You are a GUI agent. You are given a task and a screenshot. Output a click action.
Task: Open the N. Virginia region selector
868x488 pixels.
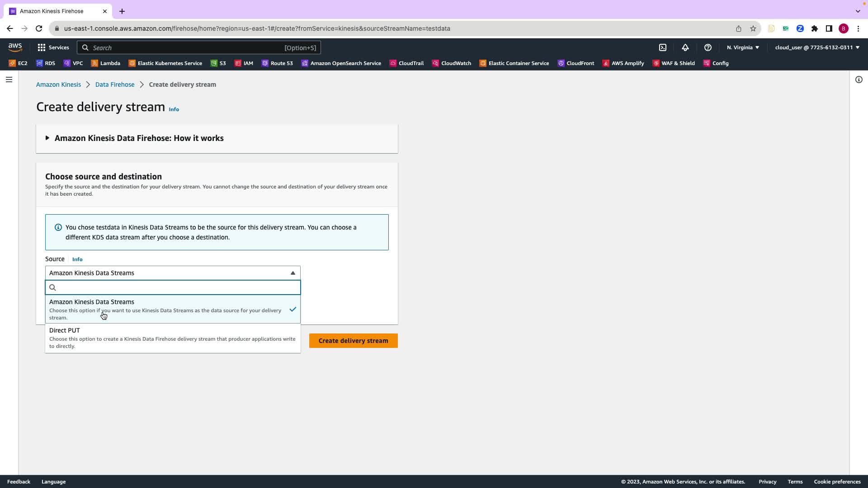pyautogui.click(x=742, y=47)
